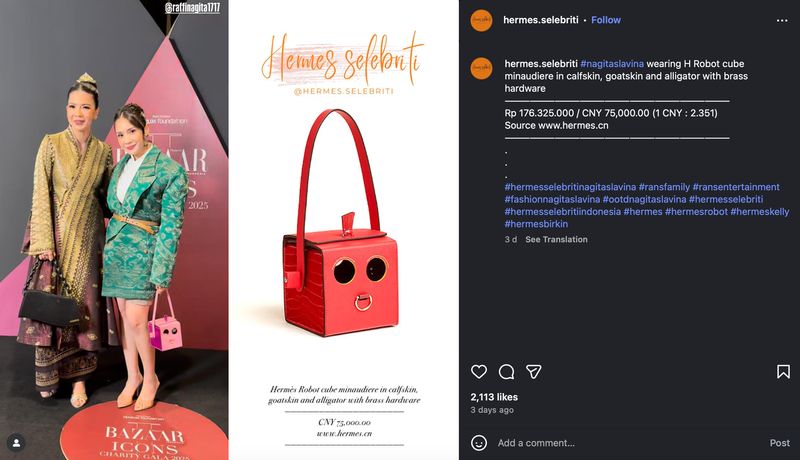800x460 pixels.
Task: Save the post with bookmark icon
Action: (x=783, y=371)
